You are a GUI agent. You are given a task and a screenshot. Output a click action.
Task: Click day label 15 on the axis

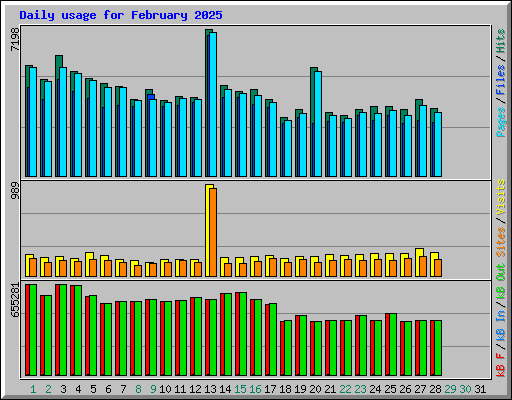(240, 389)
